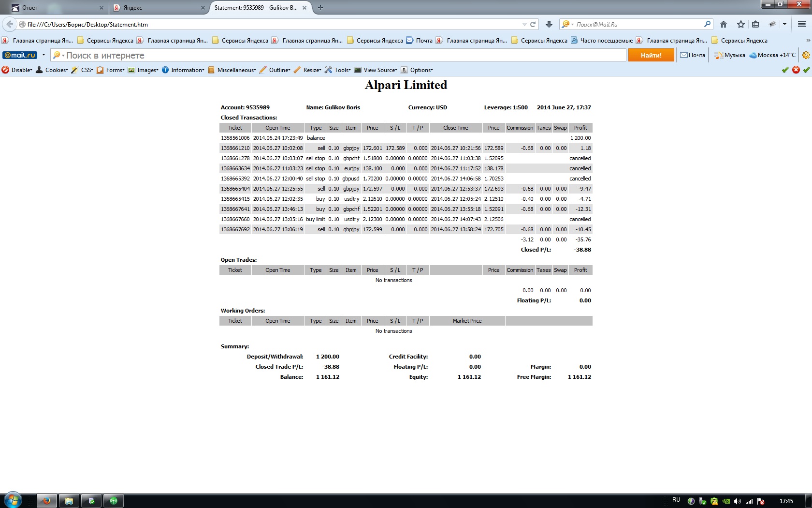Close the Яндекс tab
The image size is (812, 508).
pos(203,8)
